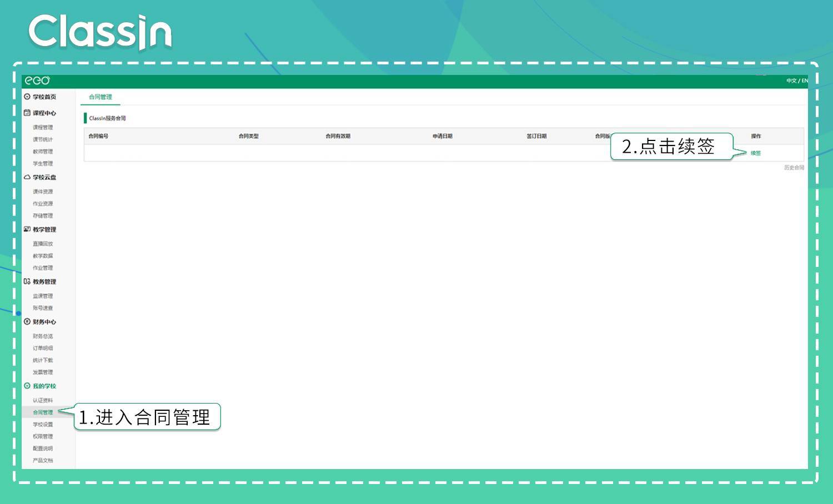Open 课节统计 in the sidebar
833x504 pixels.
43,139
